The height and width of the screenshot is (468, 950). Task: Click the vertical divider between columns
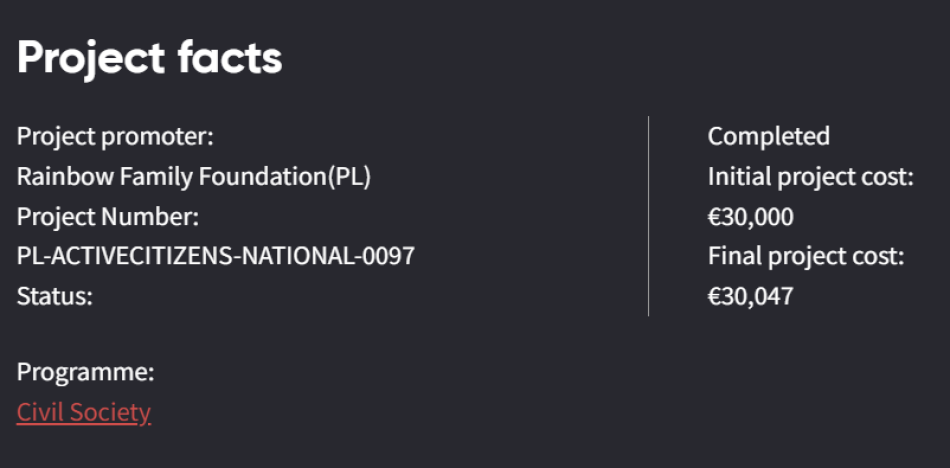pos(648,216)
